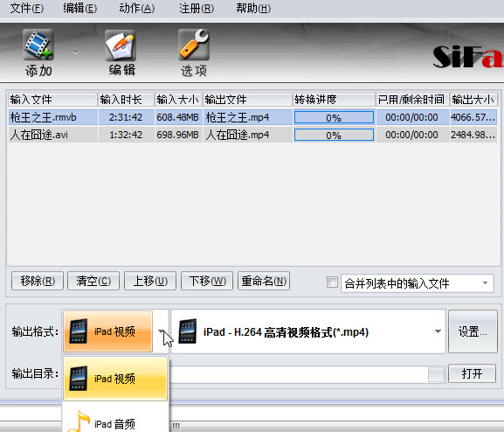504x432 pixels.
Task: Move item down with 下移(W)
Action: coord(207,281)
